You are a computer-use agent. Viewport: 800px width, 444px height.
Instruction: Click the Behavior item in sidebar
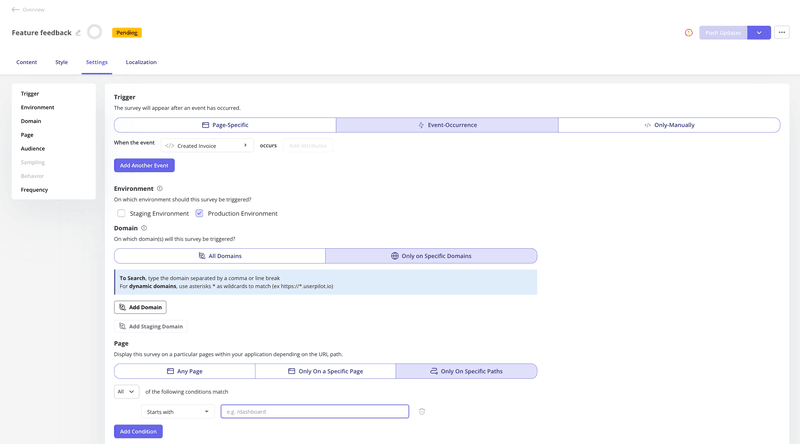coord(32,176)
